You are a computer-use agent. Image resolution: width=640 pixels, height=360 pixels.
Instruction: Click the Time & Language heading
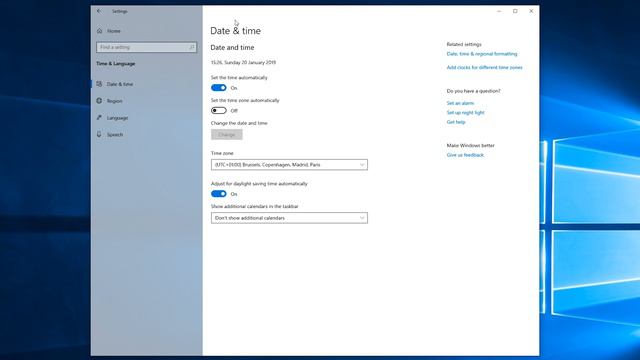116,64
